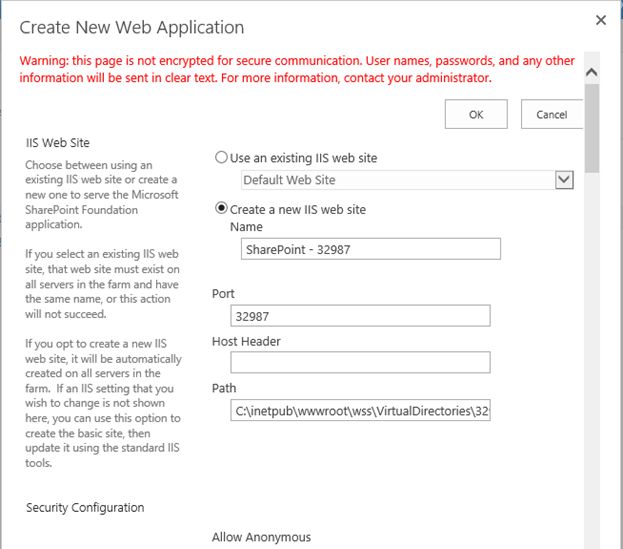The width and height of the screenshot is (623, 549).
Task: Click the OK button
Action: coord(476,114)
